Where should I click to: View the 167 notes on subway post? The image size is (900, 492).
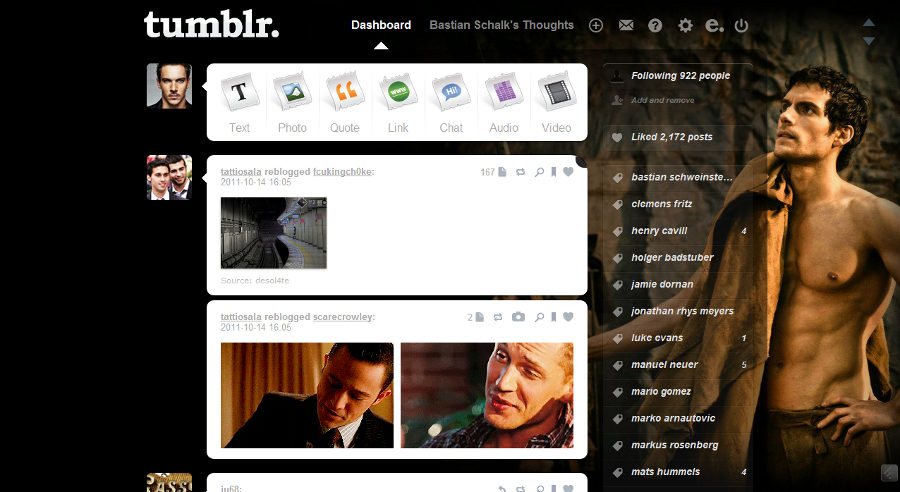pos(493,172)
